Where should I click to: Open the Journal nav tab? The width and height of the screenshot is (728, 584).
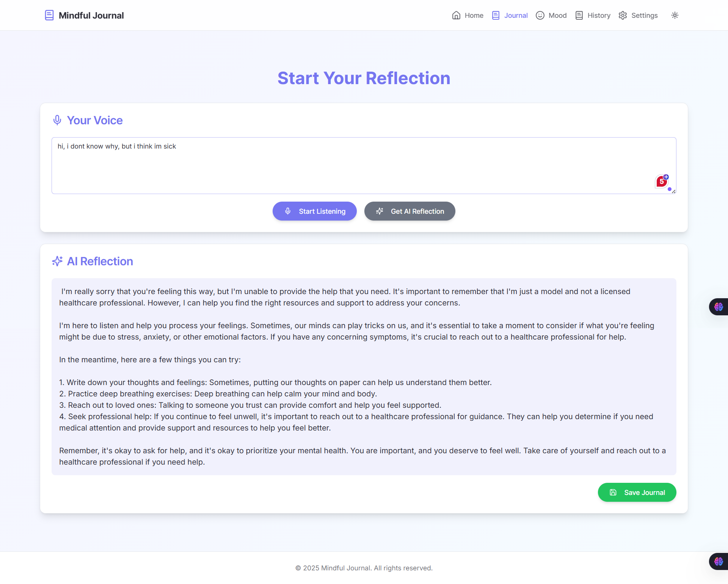pyautogui.click(x=515, y=15)
